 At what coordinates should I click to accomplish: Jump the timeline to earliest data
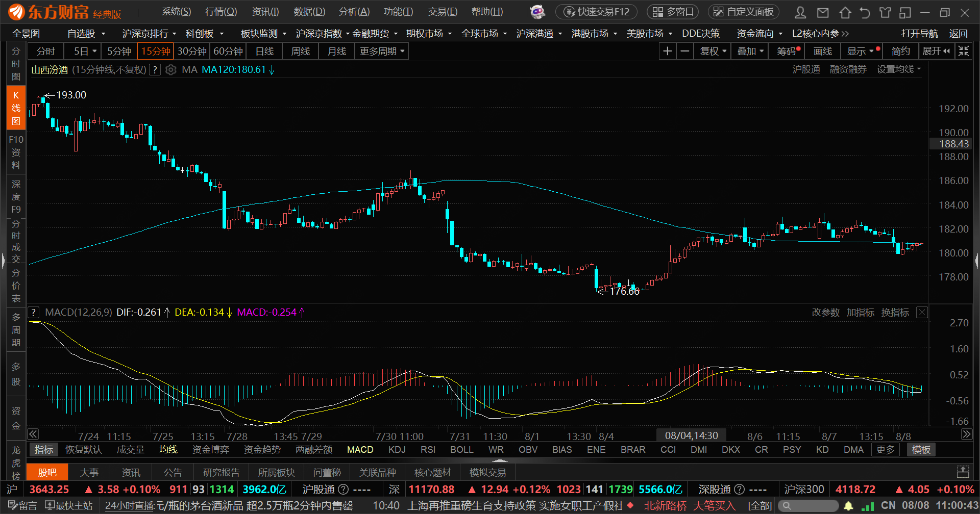click(x=33, y=434)
